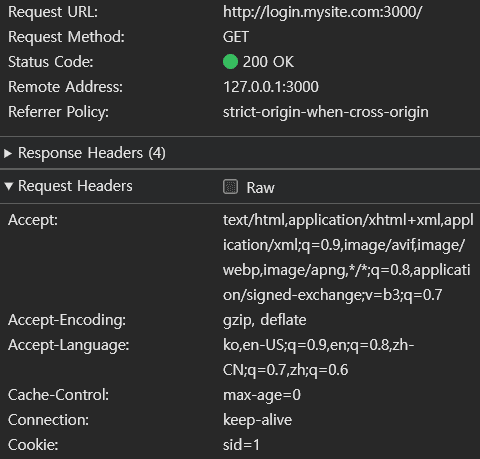Click the green 200 OK status icon

(x=230, y=62)
